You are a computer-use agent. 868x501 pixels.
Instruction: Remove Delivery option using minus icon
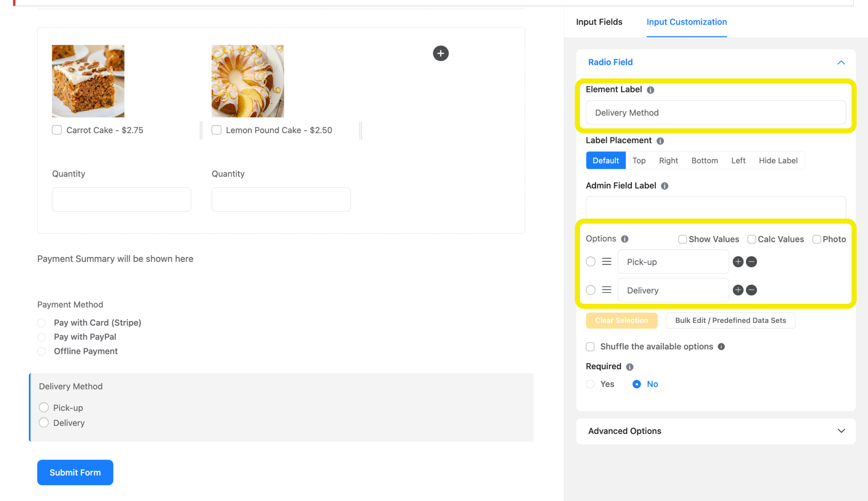[x=751, y=290]
